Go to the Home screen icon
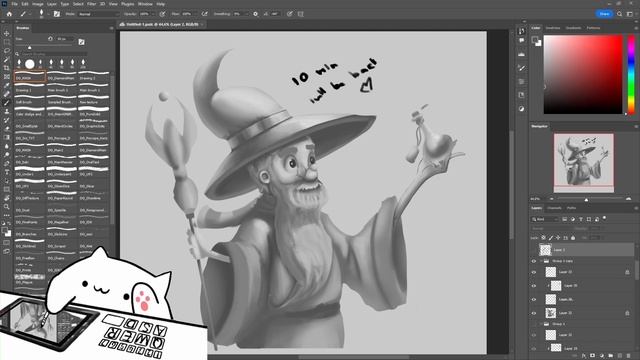Viewport: 640px width, 360px height. click(9, 14)
